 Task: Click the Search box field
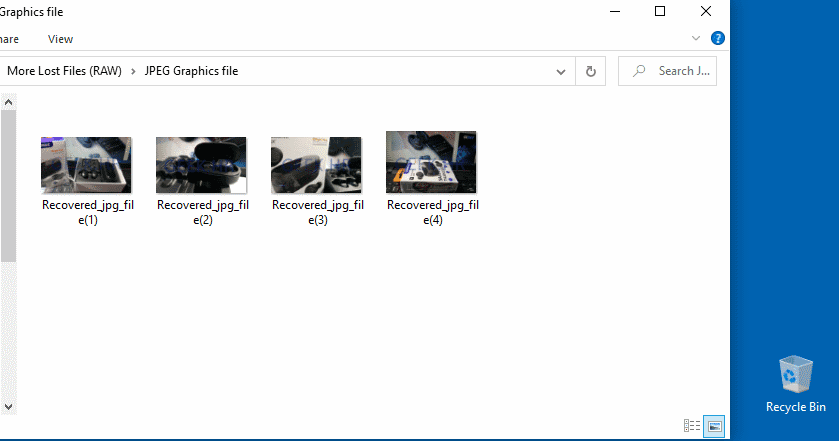[x=676, y=71]
